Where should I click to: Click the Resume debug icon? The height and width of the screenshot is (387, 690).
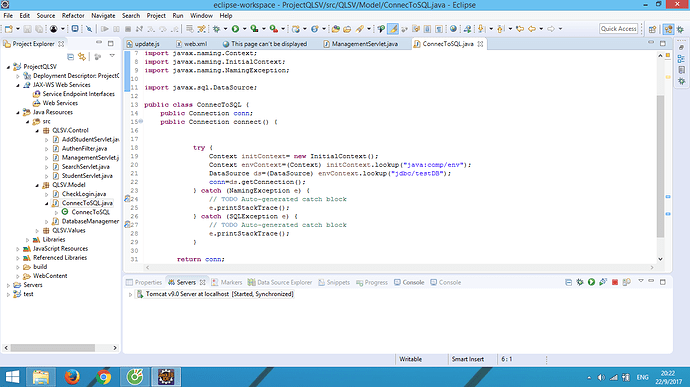pyautogui.click(x=104, y=29)
